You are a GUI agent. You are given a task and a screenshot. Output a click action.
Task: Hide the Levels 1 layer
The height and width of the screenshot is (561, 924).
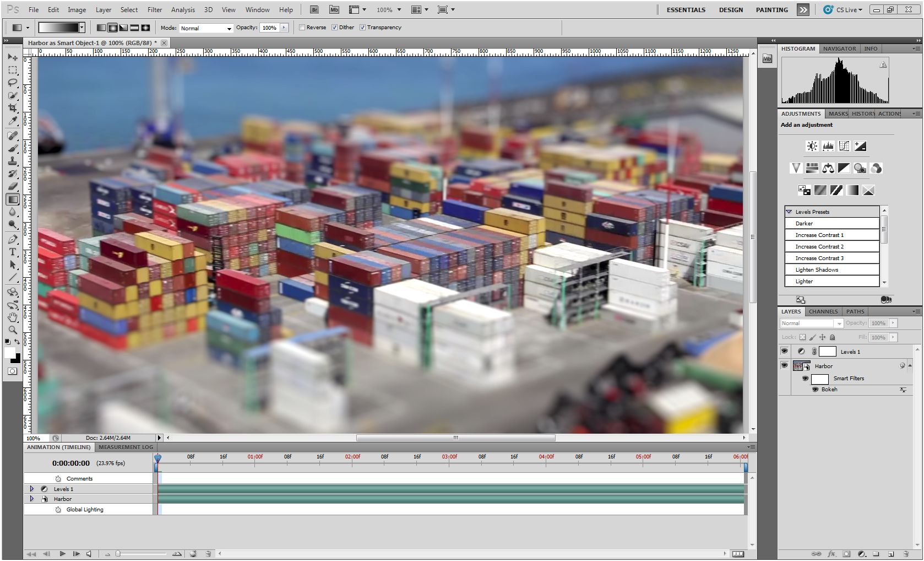(x=784, y=351)
